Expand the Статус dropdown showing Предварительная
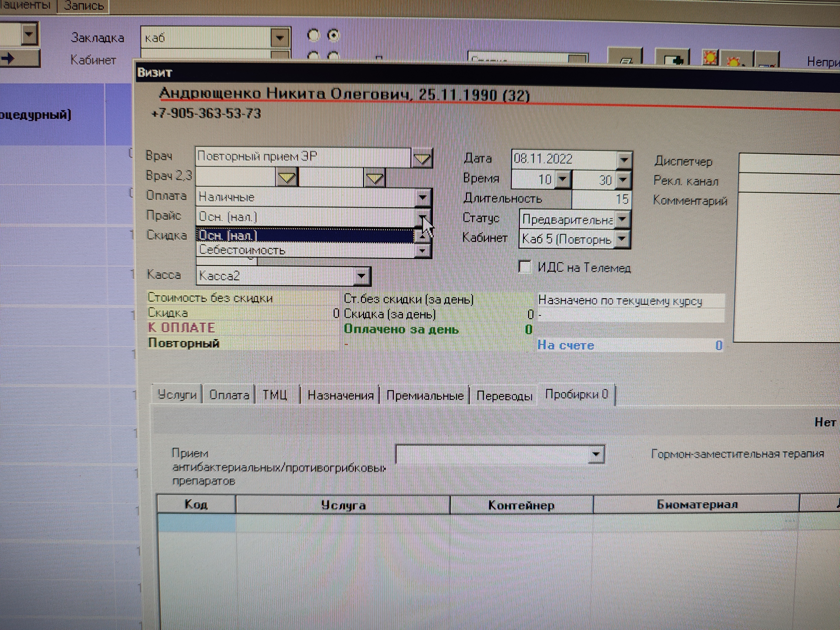840x630 pixels. point(622,219)
